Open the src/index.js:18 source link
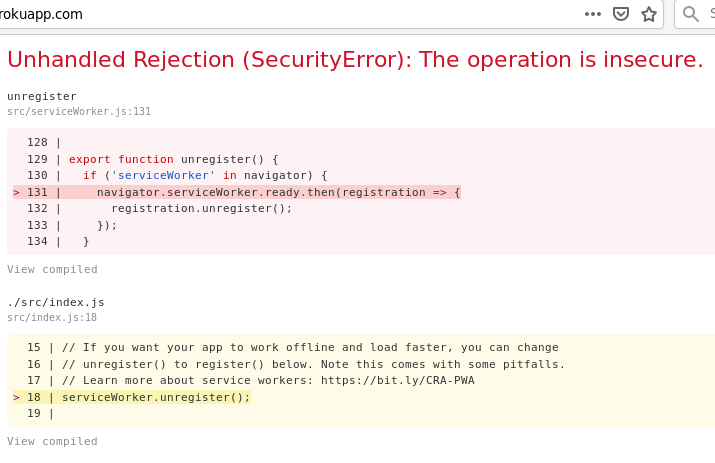This screenshot has width=715, height=463. (52, 317)
